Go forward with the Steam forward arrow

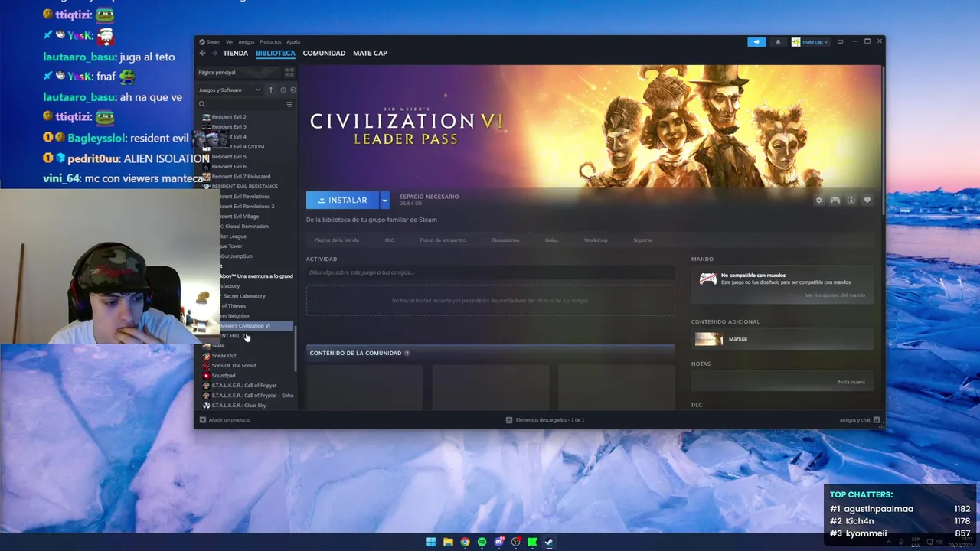point(214,53)
